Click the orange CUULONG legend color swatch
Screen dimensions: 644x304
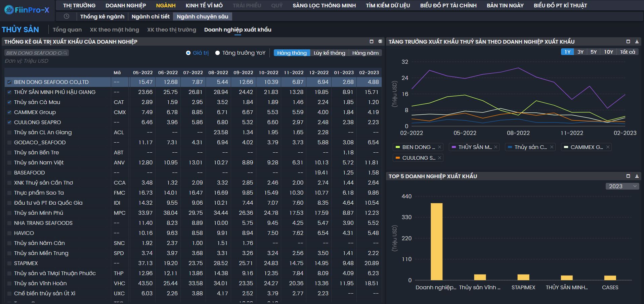[397, 158]
